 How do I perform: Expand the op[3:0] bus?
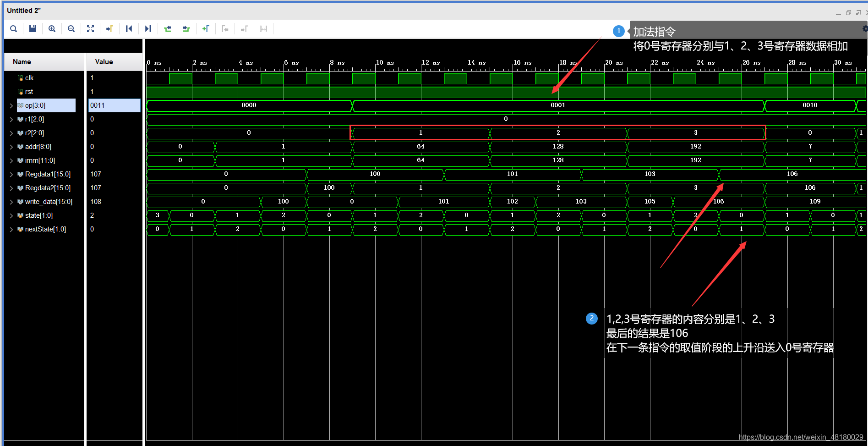pos(11,105)
